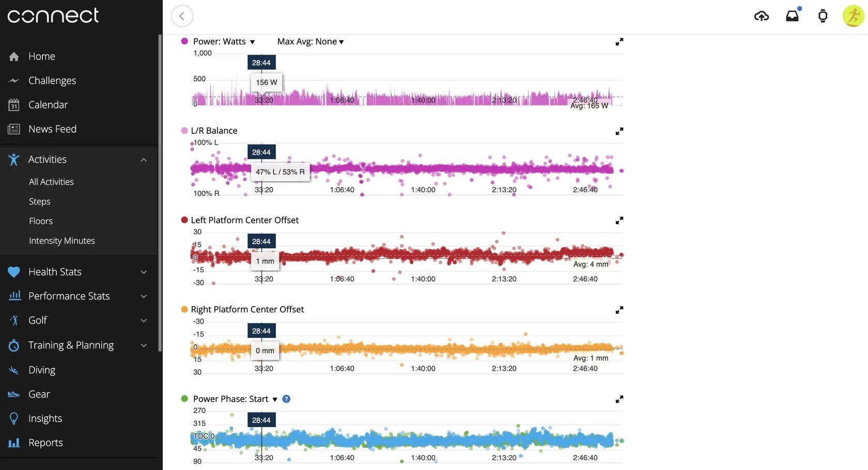Image resolution: width=868 pixels, height=470 pixels.
Task: Open Intensity Minutes link
Action: coord(62,241)
